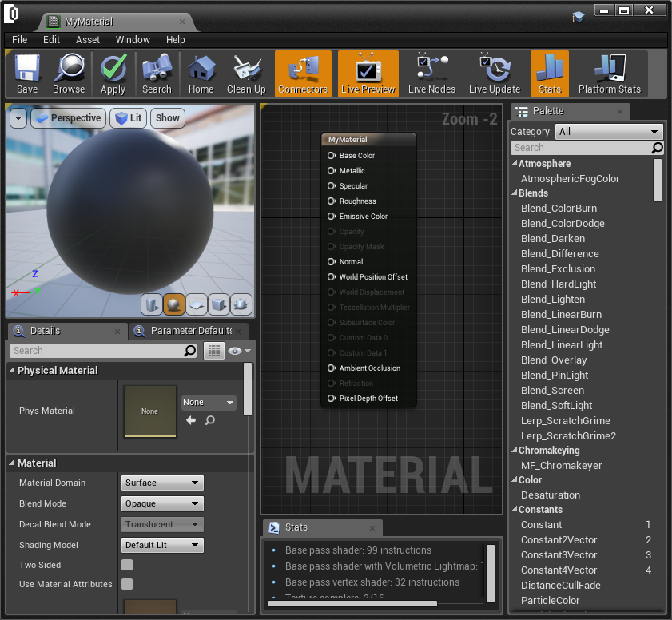Click the Phys Material thumbnail swatch
The image size is (672, 620).
click(x=150, y=411)
